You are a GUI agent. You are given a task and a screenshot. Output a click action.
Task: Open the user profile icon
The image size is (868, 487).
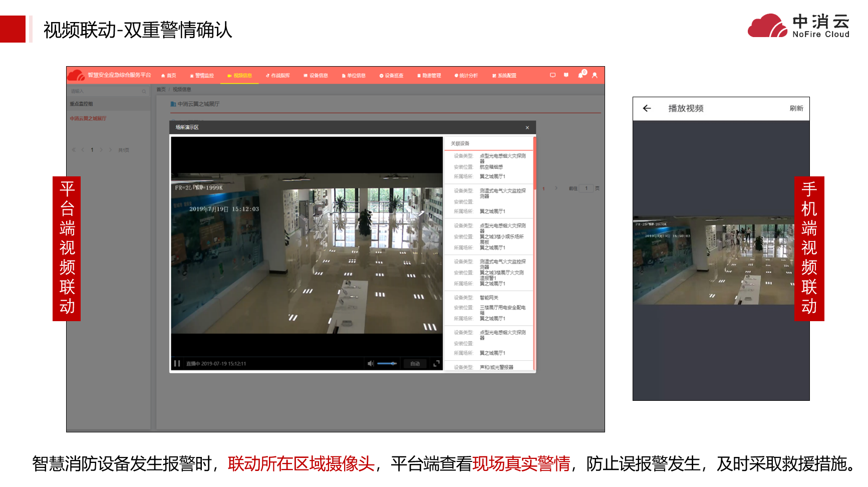click(595, 75)
